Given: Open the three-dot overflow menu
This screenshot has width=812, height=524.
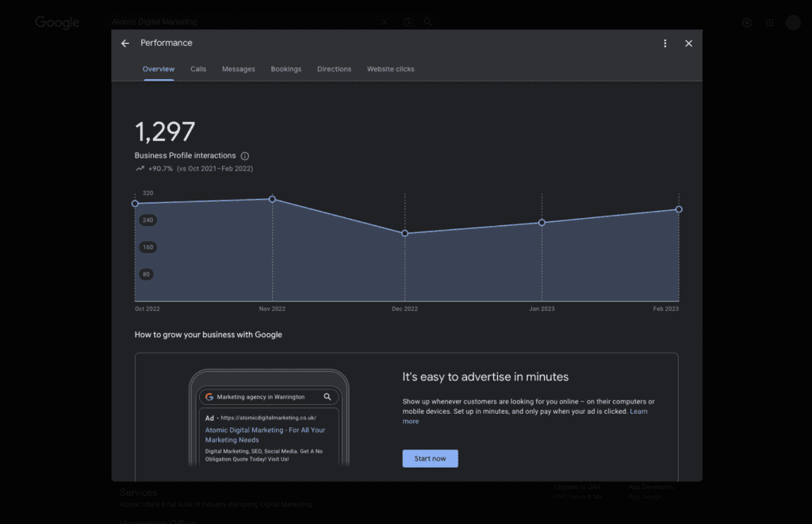Looking at the screenshot, I should point(665,44).
